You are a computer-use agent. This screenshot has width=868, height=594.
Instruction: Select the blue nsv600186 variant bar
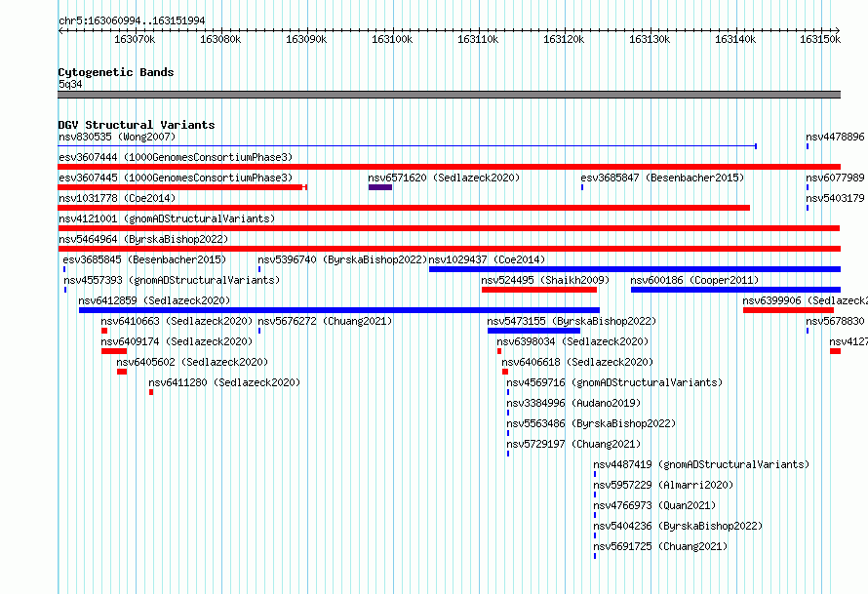tap(735, 290)
